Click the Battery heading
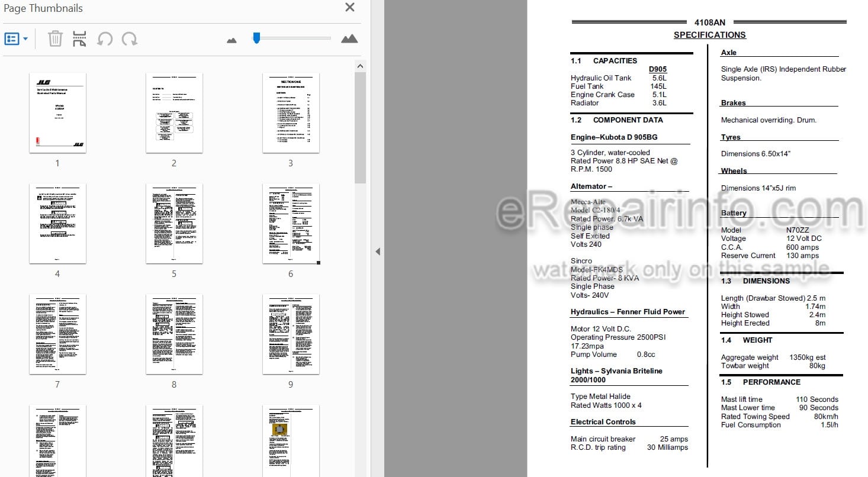 [x=734, y=213]
